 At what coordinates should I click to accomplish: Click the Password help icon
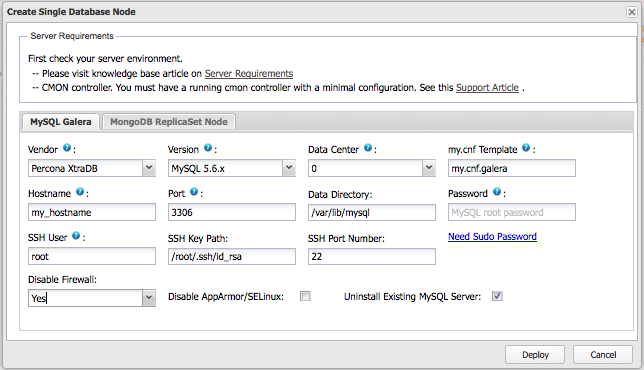pos(497,192)
